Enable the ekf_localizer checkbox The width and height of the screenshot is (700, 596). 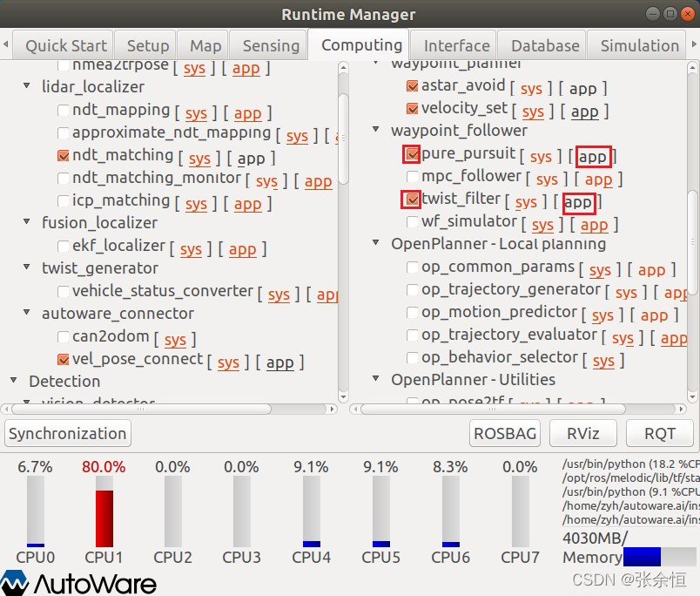[64, 247]
